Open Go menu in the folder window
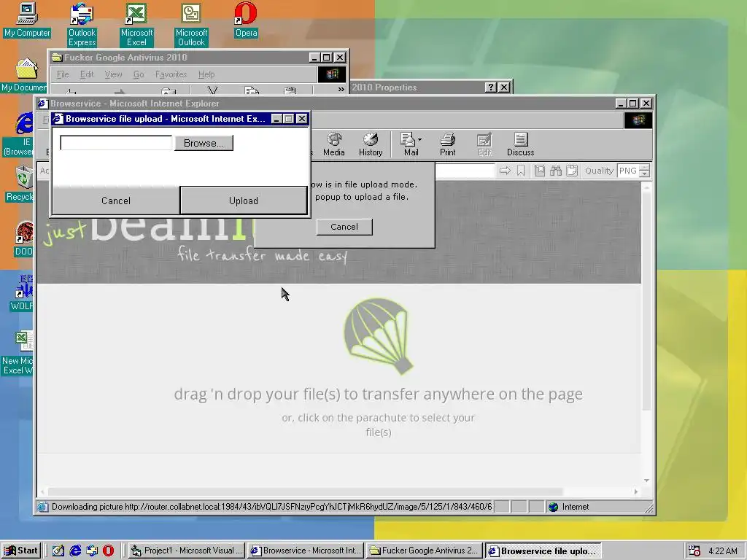This screenshot has width=747, height=560. 138,74
